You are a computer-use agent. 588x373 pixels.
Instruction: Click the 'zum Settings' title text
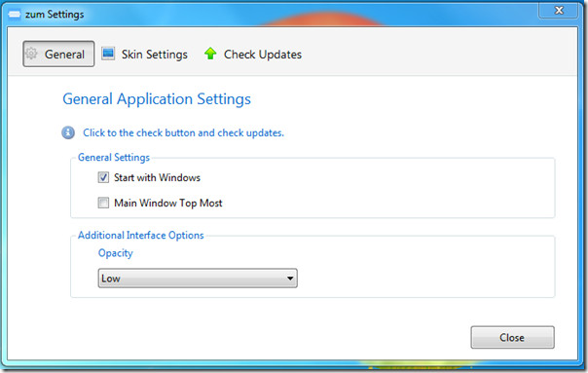pyautogui.click(x=55, y=15)
